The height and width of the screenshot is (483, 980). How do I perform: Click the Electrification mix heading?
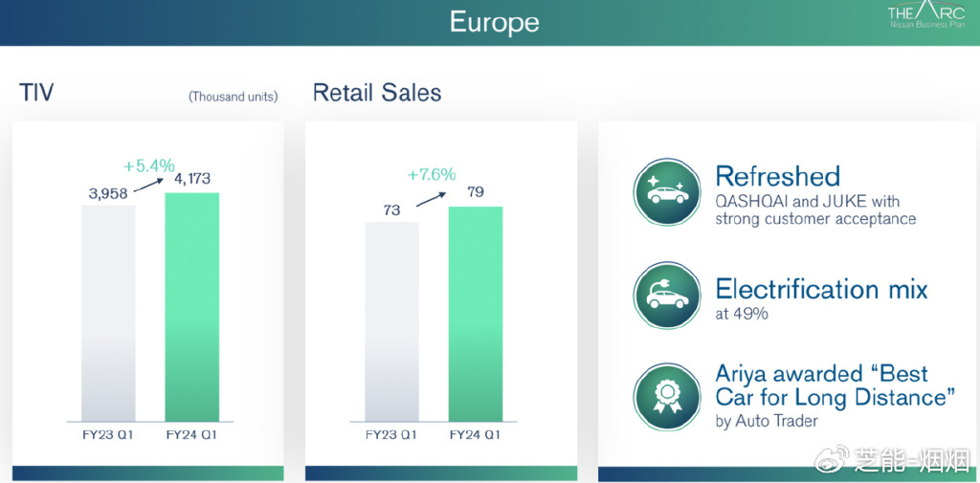click(821, 289)
